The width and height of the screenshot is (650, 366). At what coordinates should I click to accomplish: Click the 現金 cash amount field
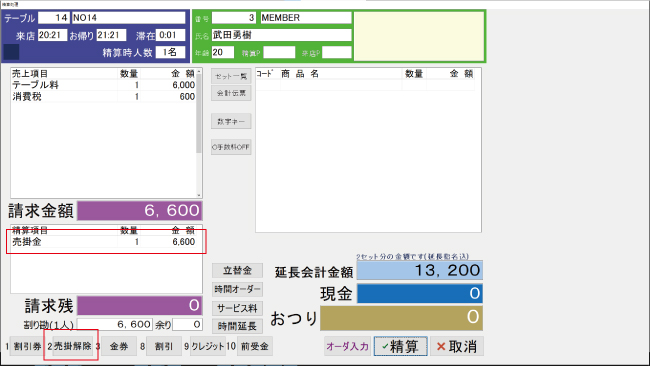point(420,293)
